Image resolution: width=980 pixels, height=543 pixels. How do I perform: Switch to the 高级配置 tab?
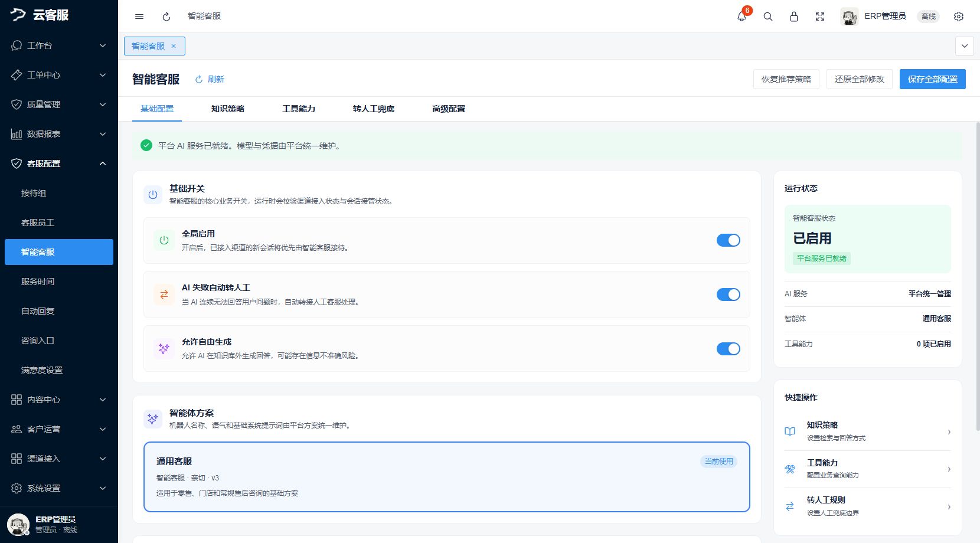click(x=449, y=109)
